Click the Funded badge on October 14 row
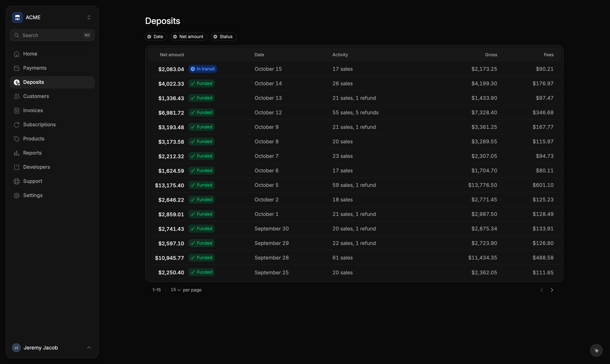The image size is (610, 364). pyautogui.click(x=202, y=83)
